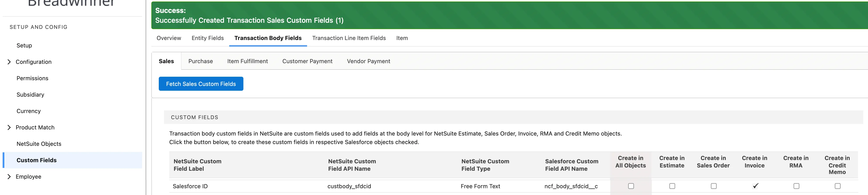This screenshot has width=868, height=195.
Task: Tick Create in All Objects checkbox for Salesforce ID
Action: coord(631,186)
